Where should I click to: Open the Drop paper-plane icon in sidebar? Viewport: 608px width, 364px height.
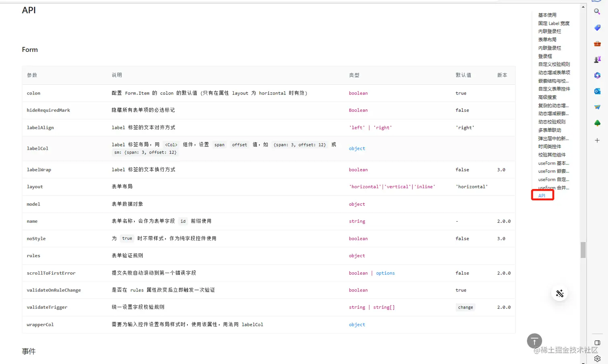pyautogui.click(x=597, y=107)
